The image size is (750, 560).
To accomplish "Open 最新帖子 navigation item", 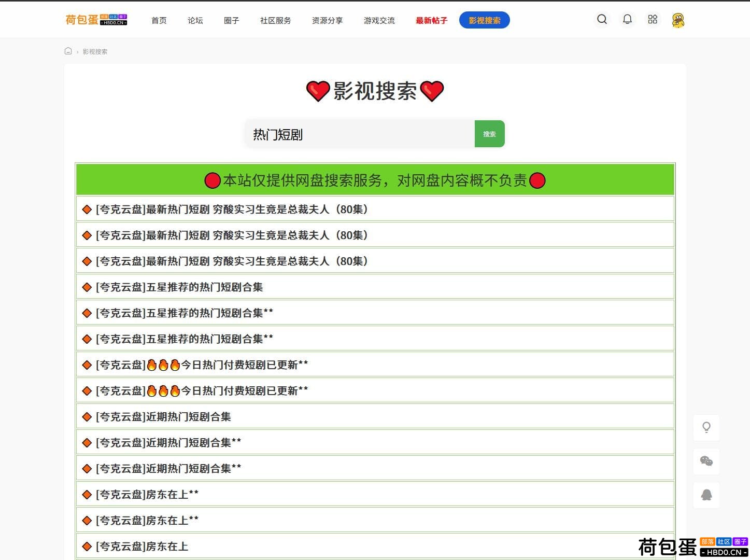I will 431,20.
